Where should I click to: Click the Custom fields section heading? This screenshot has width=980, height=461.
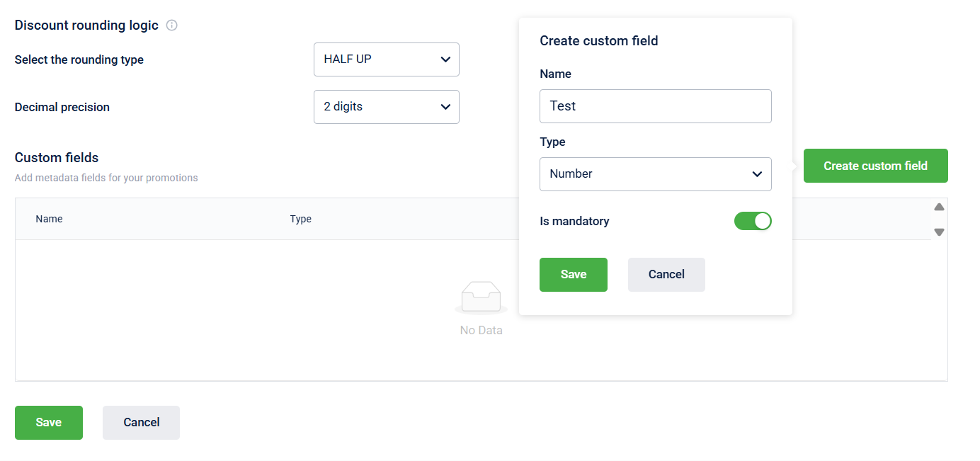[x=57, y=158]
